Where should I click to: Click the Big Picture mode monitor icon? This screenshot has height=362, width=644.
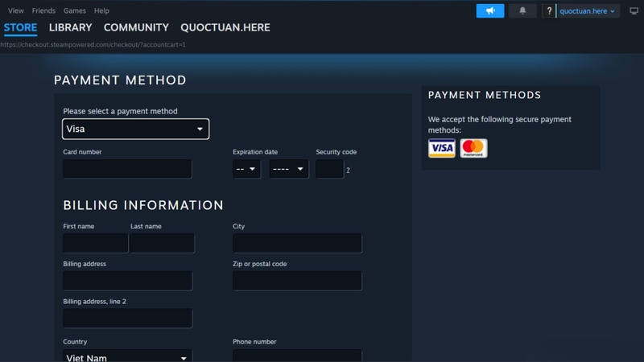(634, 11)
